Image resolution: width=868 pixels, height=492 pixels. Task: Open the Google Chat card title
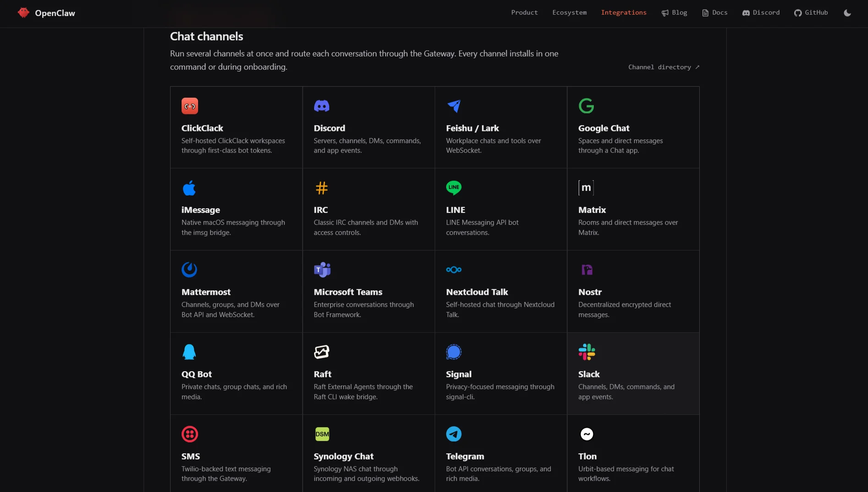(604, 128)
